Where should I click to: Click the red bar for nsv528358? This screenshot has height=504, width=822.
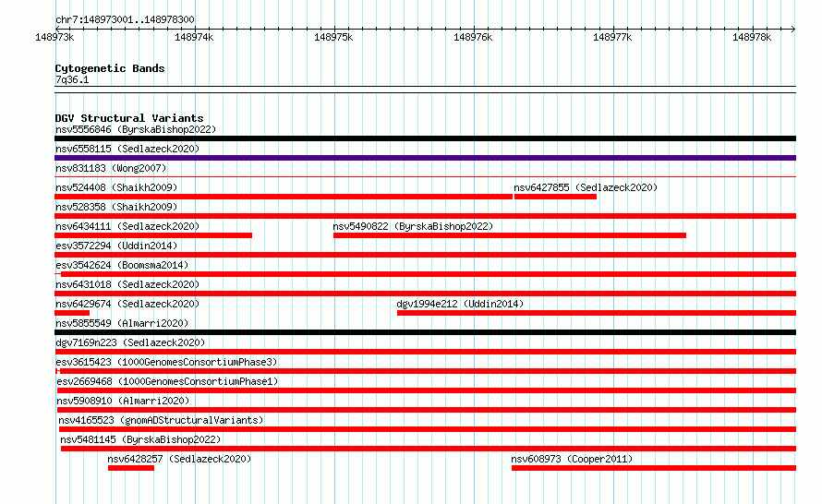425,216
